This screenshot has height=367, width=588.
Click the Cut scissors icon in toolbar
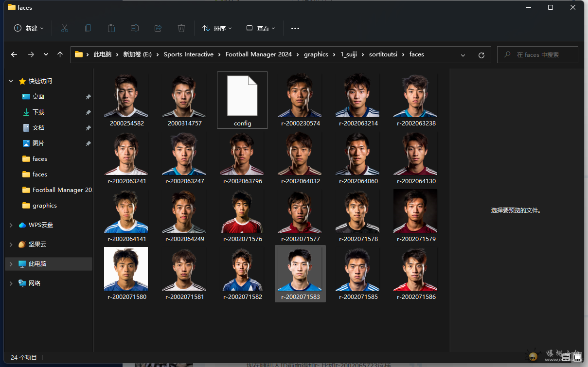(x=65, y=28)
